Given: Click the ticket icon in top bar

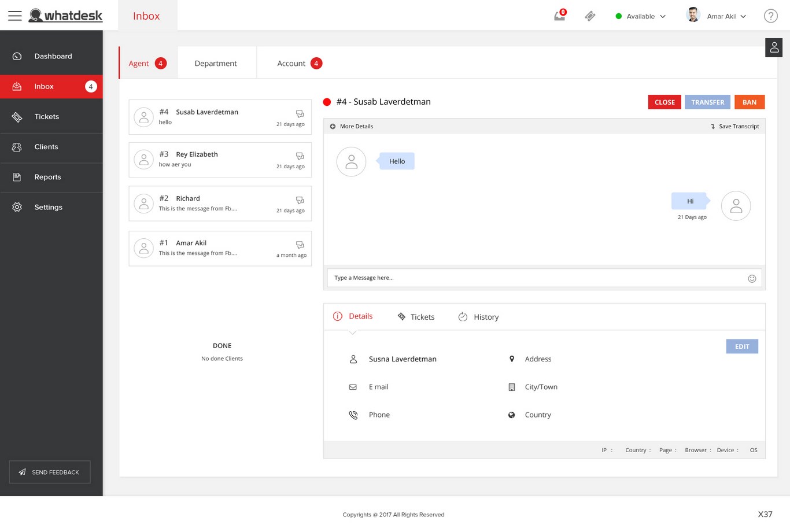Looking at the screenshot, I should [x=590, y=16].
